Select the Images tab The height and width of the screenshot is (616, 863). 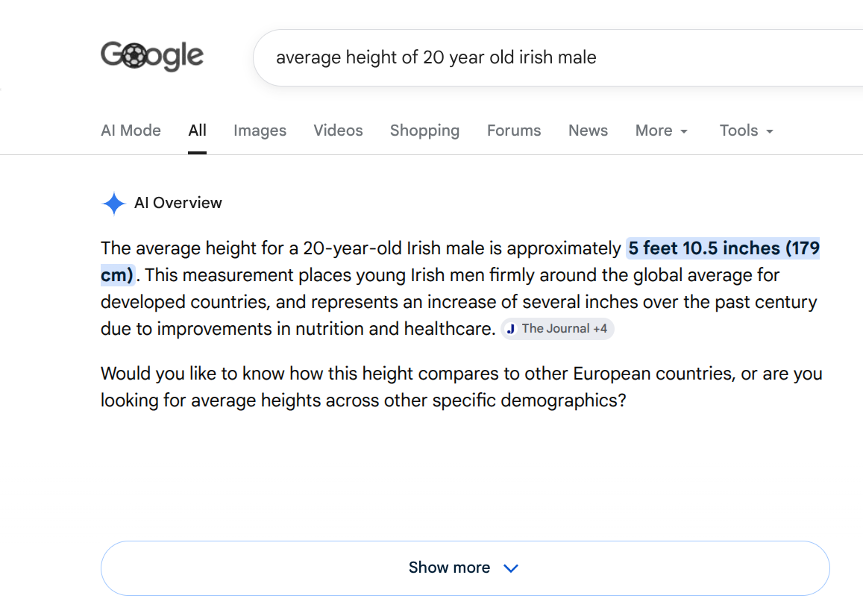(x=260, y=131)
